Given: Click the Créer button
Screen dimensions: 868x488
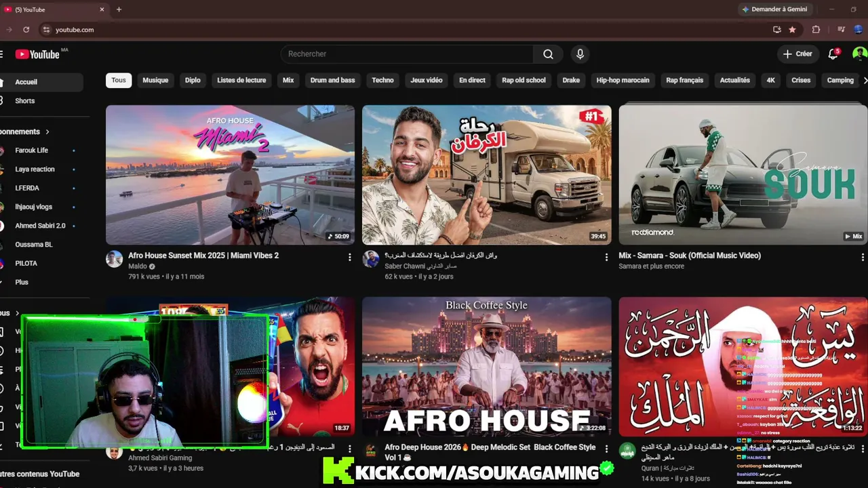Looking at the screenshot, I should coord(797,54).
